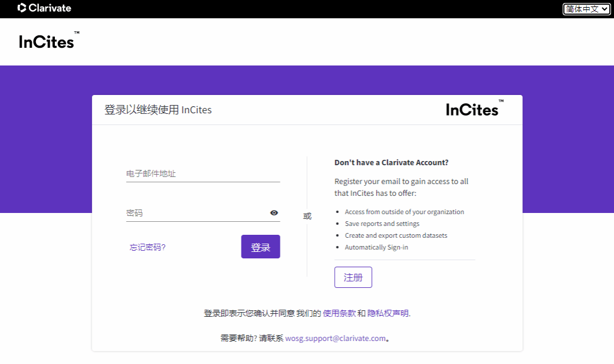
Task: Toggle password visibility with the eye icon
Action: [274, 213]
